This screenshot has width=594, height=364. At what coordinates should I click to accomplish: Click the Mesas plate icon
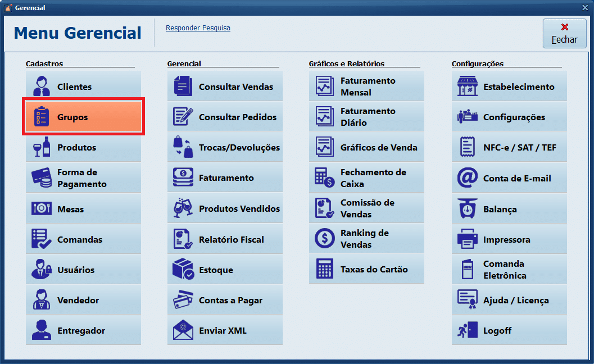42,209
